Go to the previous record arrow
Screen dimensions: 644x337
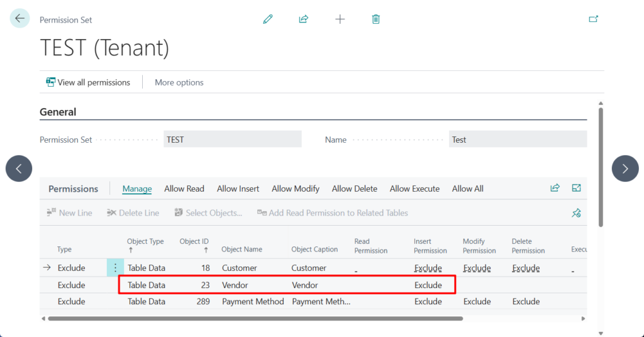point(19,168)
